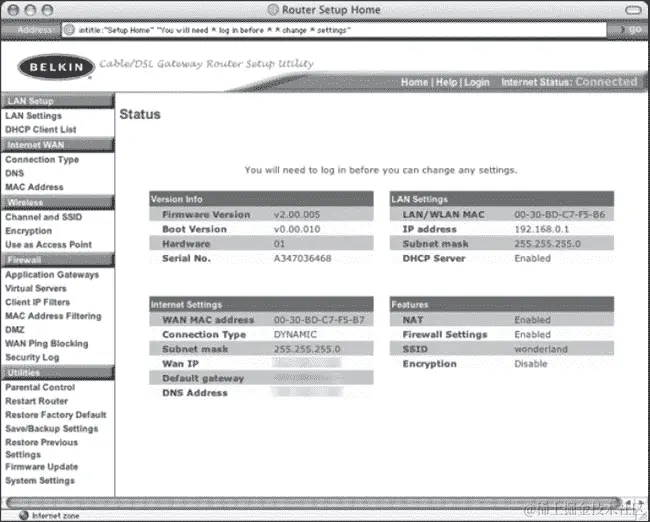Open LAN Settings in sidebar
This screenshot has width=650, height=522.
coord(34,116)
